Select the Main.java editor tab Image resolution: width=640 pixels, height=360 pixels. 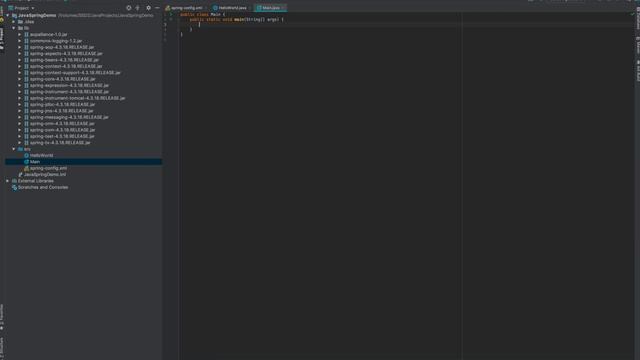(271, 8)
